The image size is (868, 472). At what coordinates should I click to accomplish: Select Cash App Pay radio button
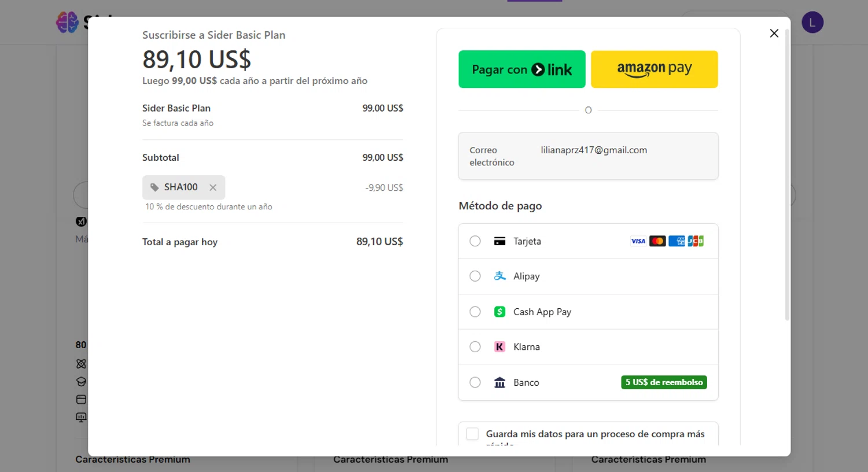tap(475, 312)
